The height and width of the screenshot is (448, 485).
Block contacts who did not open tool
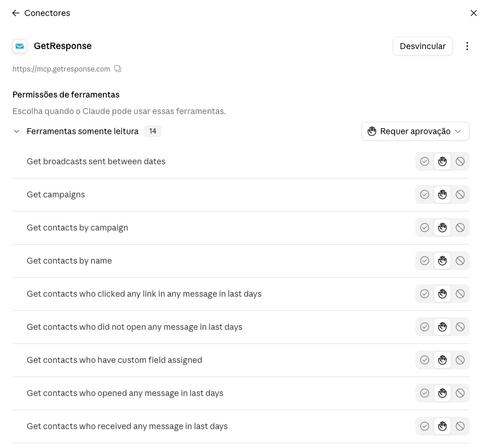[x=460, y=327]
